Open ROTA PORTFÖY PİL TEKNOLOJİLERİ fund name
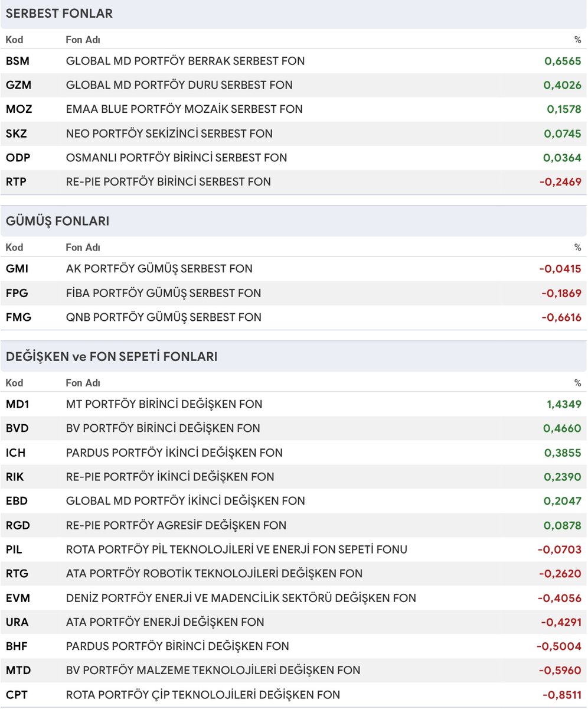This screenshot has width=588, height=709. pyautogui.click(x=237, y=549)
